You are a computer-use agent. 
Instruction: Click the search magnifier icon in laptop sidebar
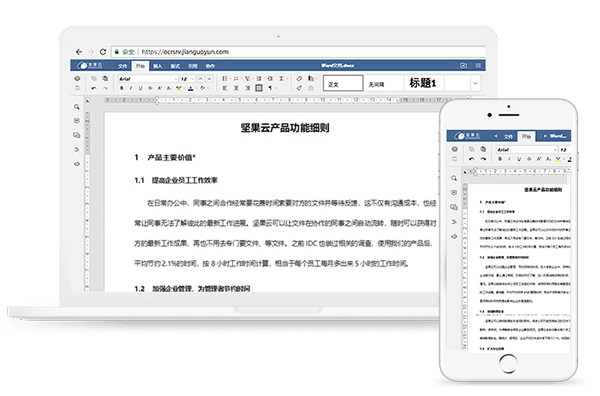point(77,107)
